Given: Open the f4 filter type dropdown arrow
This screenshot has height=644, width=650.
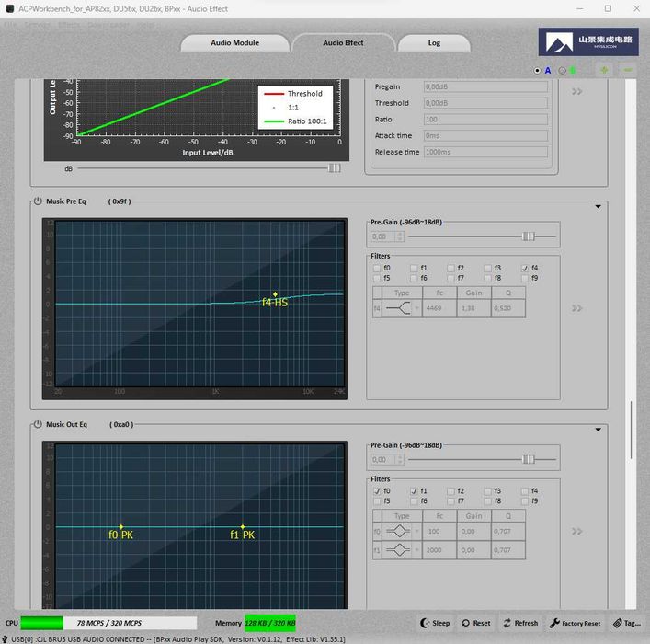Looking at the screenshot, I should (416, 308).
